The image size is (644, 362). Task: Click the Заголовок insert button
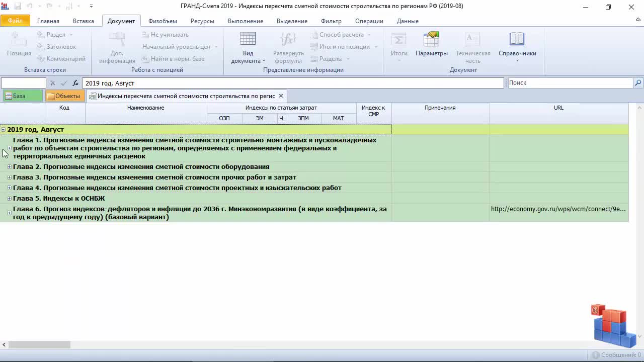(56, 47)
